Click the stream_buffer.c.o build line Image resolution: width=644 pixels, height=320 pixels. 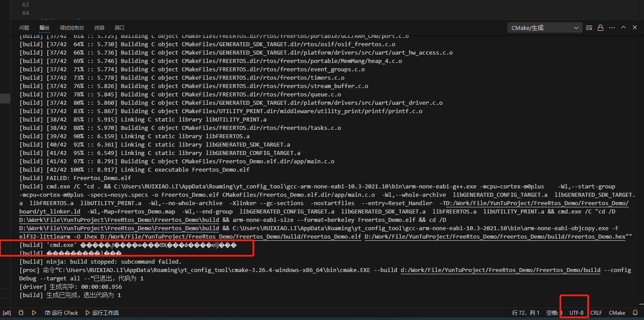(194, 86)
